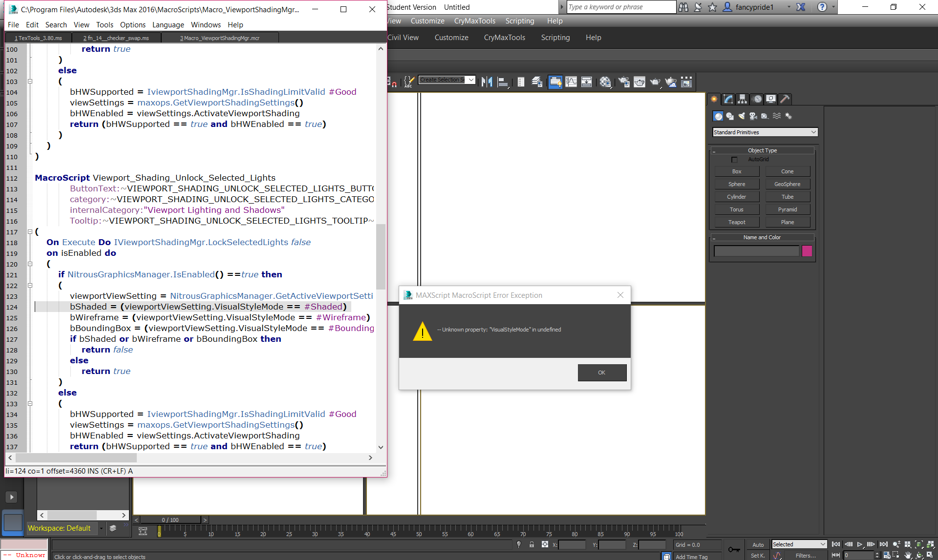This screenshot has width=938, height=560.
Task: Click the Go to End button
Action: click(883, 544)
